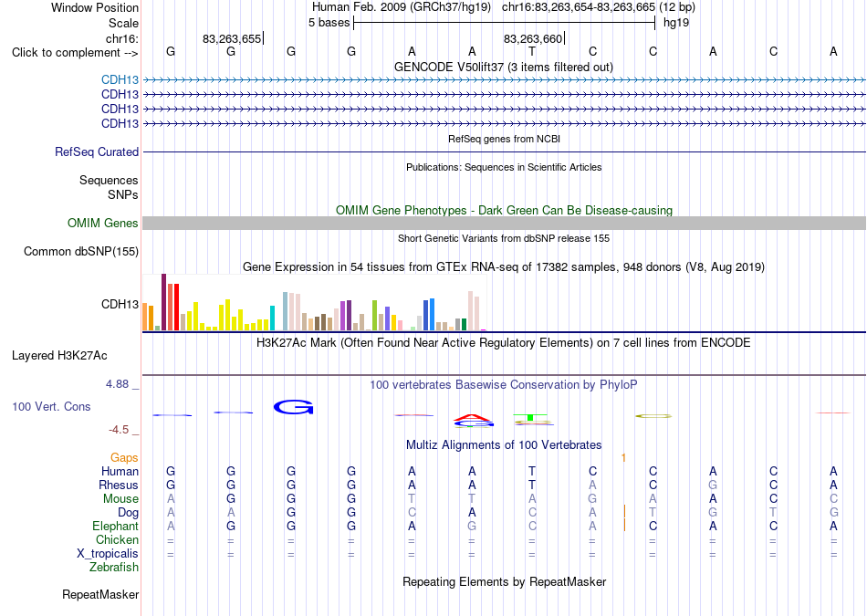Click the RefSeq Curated track label
The width and height of the screenshot is (867, 616).
pyautogui.click(x=97, y=151)
